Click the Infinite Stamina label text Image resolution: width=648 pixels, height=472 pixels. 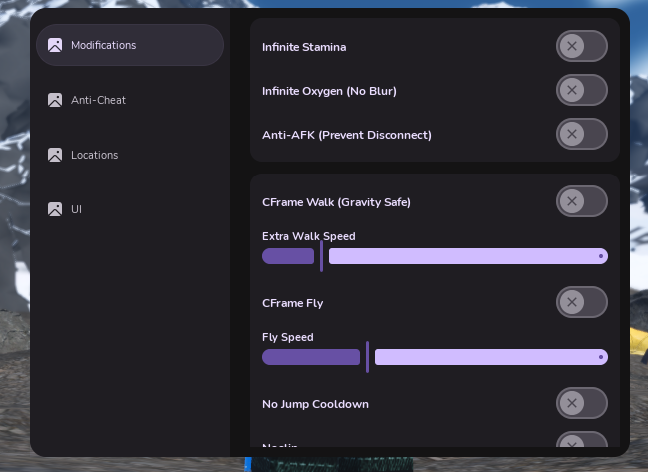point(304,47)
